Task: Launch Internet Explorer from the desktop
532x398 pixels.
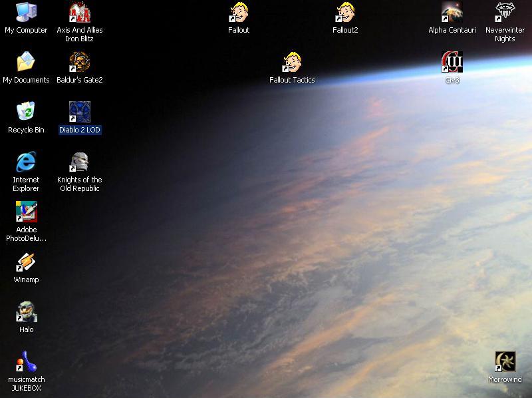Action: tap(26, 162)
